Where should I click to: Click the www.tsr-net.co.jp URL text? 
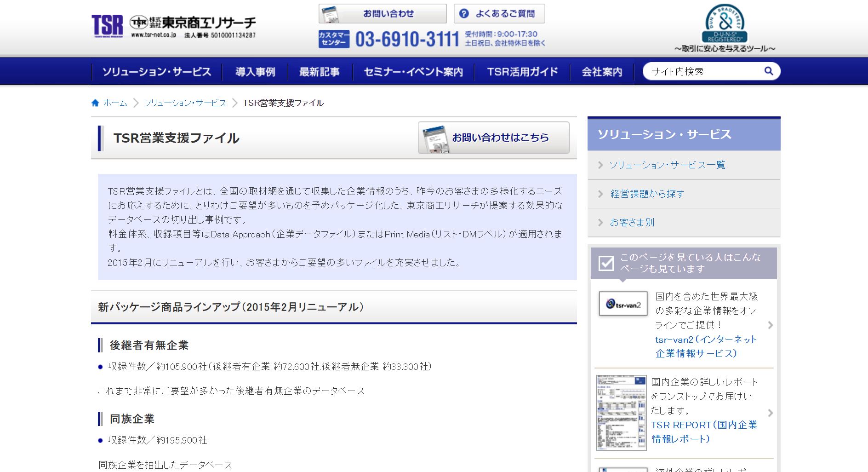(x=153, y=35)
